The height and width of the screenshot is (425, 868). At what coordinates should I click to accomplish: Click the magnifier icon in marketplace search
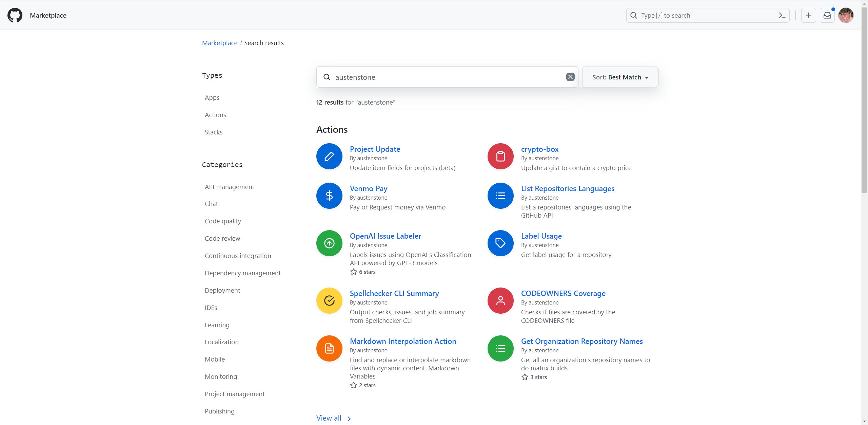click(327, 77)
